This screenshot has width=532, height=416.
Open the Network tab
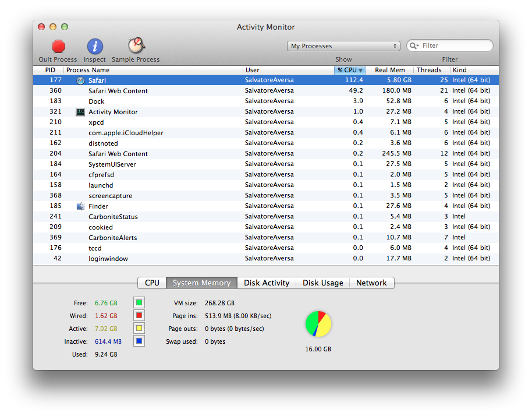[371, 283]
